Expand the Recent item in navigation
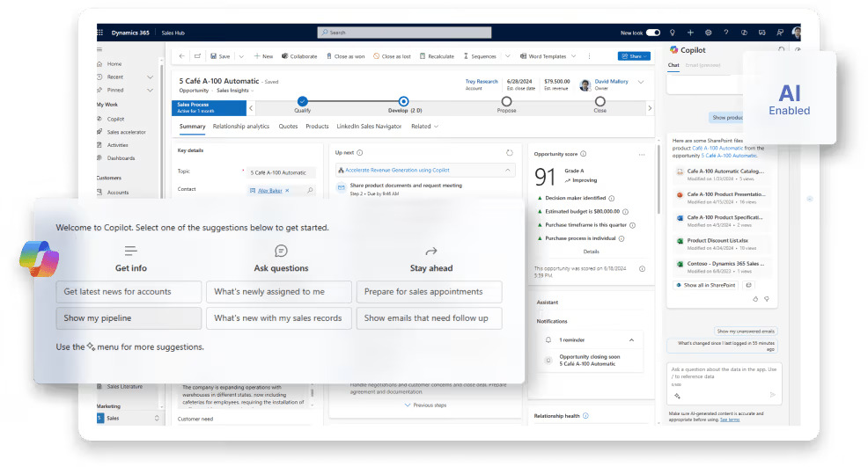The image size is (868, 467). [150, 77]
